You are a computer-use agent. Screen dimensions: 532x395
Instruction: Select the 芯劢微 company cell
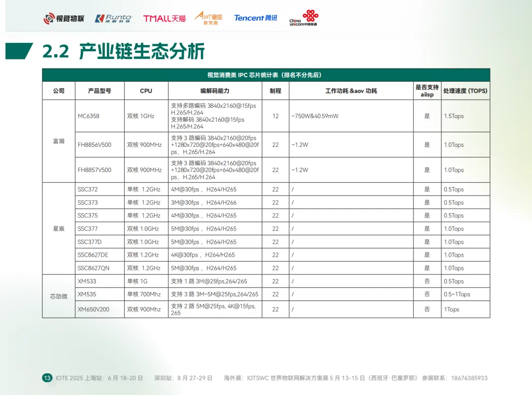pyautogui.click(x=59, y=296)
